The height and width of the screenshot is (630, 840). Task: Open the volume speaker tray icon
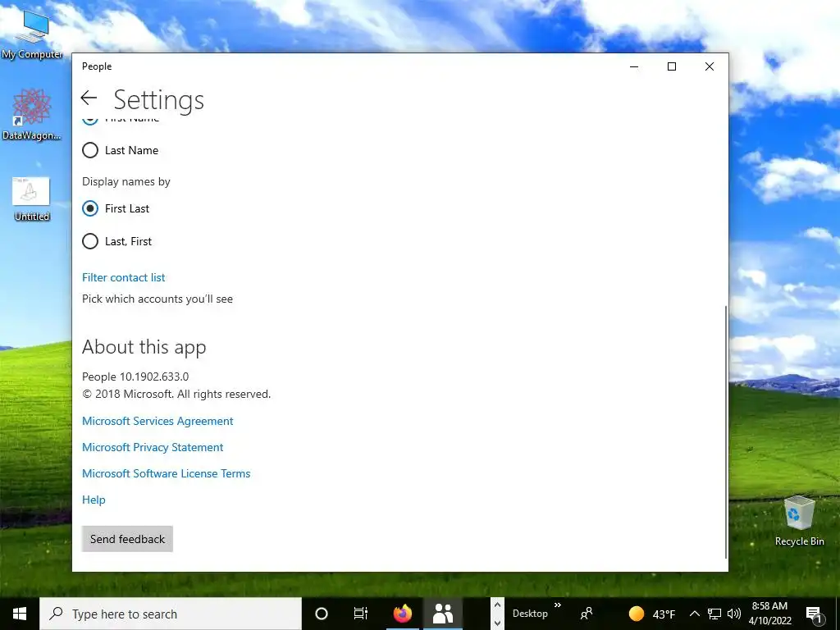point(734,614)
